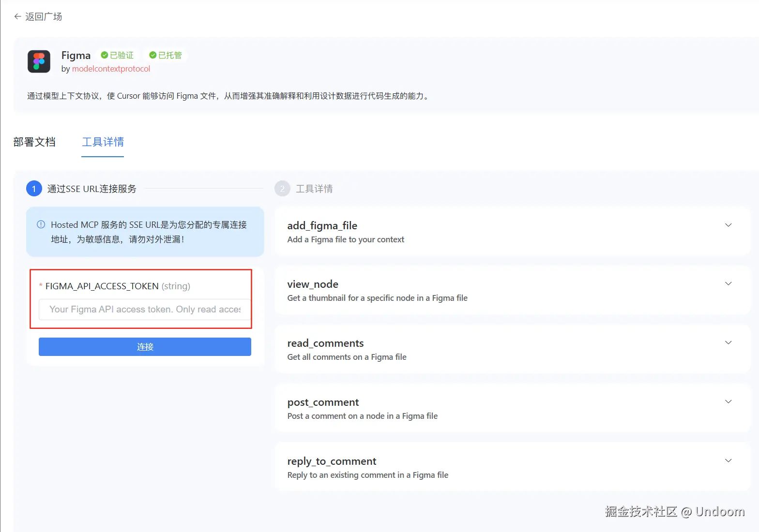Image resolution: width=759 pixels, height=532 pixels.
Task: Click the post_comment tool title
Action: [x=323, y=402]
